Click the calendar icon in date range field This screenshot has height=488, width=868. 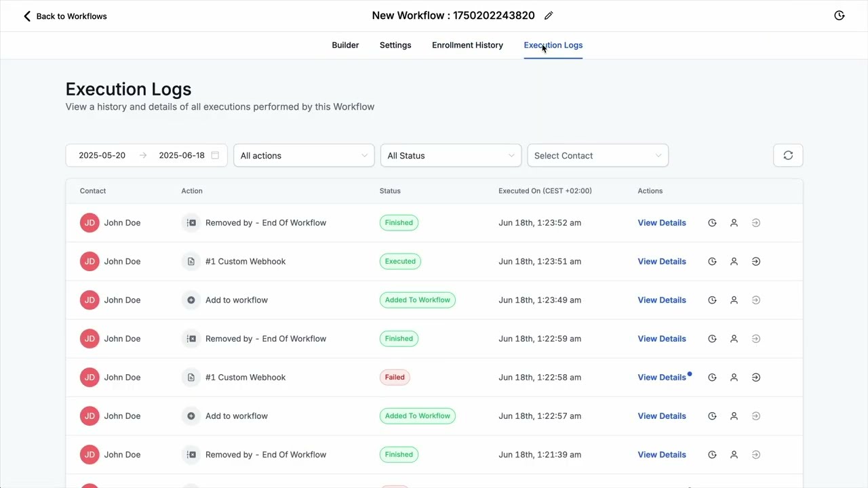[x=215, y=155]
